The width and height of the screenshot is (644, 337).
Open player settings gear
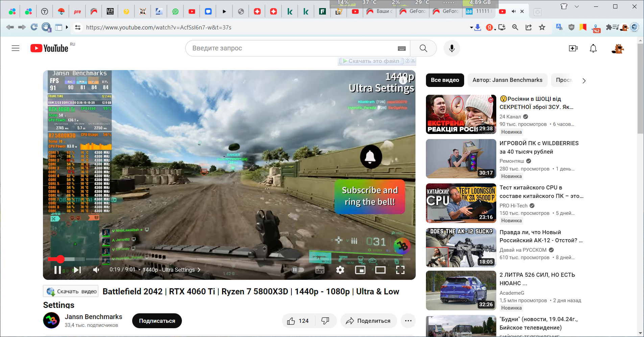click(340, 270)
